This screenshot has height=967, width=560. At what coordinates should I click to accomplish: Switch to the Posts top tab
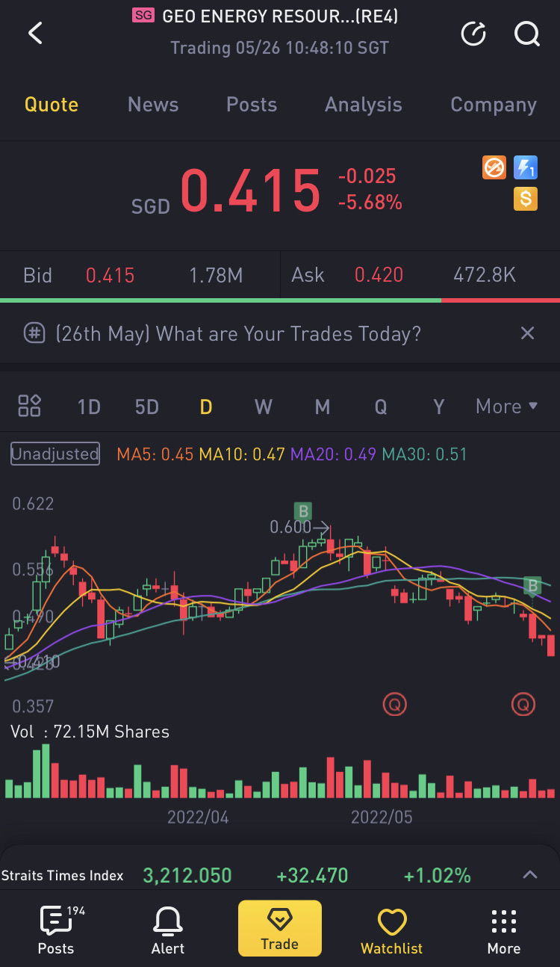[x=252, y=105]
